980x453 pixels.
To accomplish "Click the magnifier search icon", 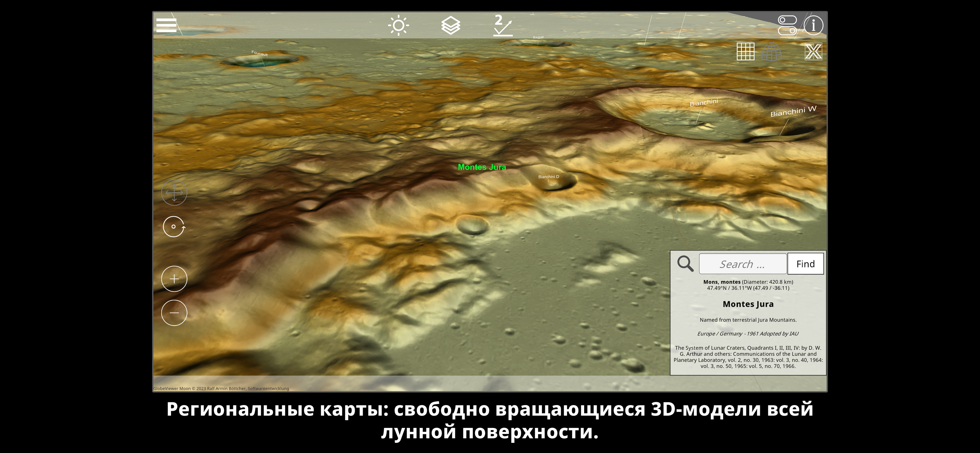I will [685, 263].
